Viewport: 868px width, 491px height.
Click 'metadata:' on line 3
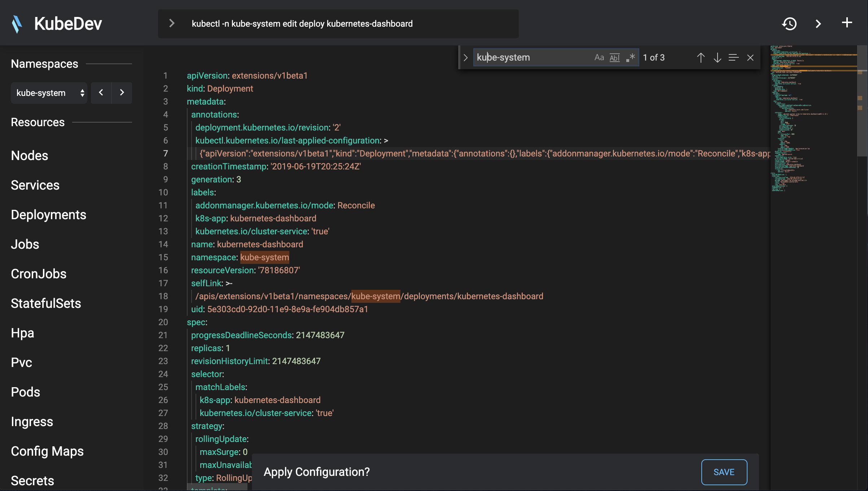tap(206, 101)
